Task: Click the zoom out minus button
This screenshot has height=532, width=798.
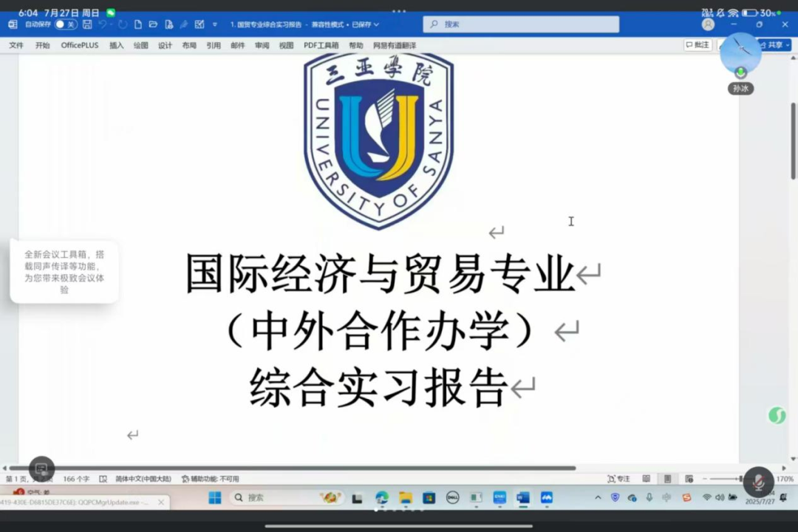Action: [x=705, y=479]
